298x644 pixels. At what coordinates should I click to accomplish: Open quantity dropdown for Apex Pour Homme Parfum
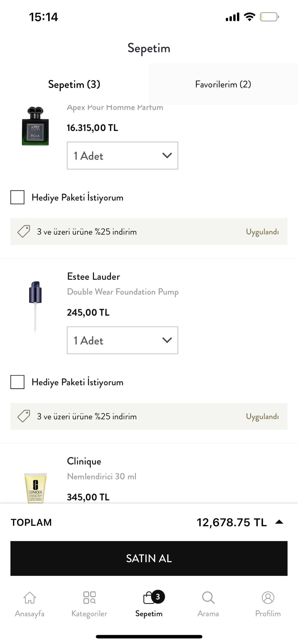122,156
